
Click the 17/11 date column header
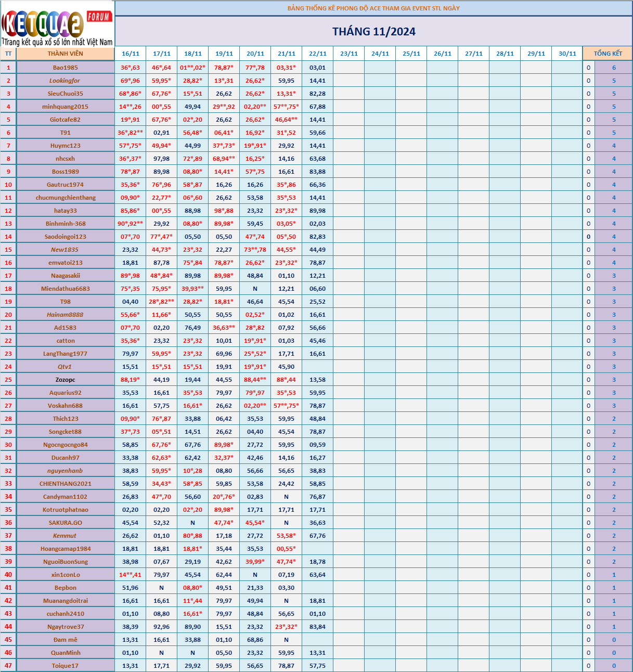(162, 54)
